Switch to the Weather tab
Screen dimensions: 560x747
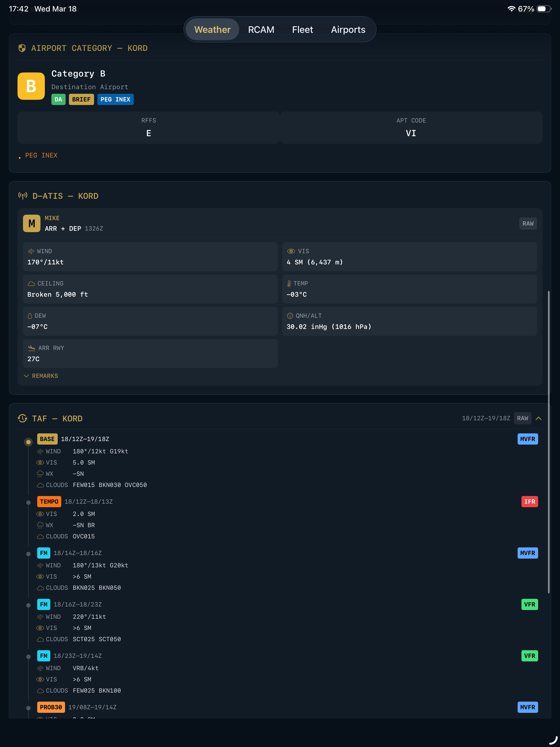click(212, 29)
